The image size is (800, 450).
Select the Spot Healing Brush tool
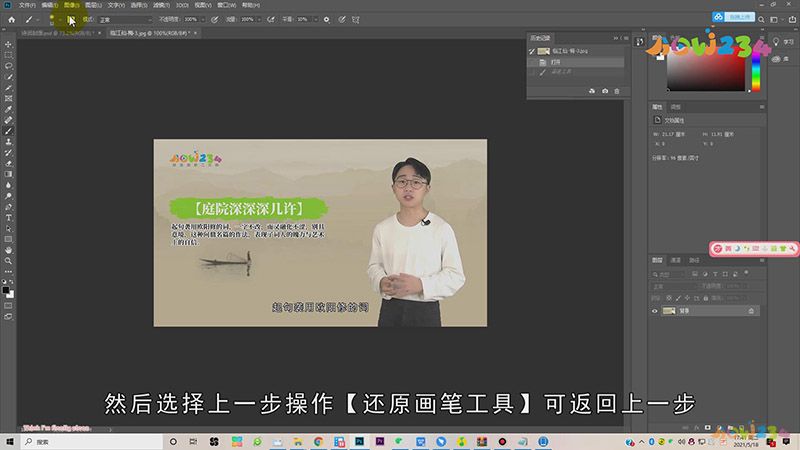coord(8,120)
